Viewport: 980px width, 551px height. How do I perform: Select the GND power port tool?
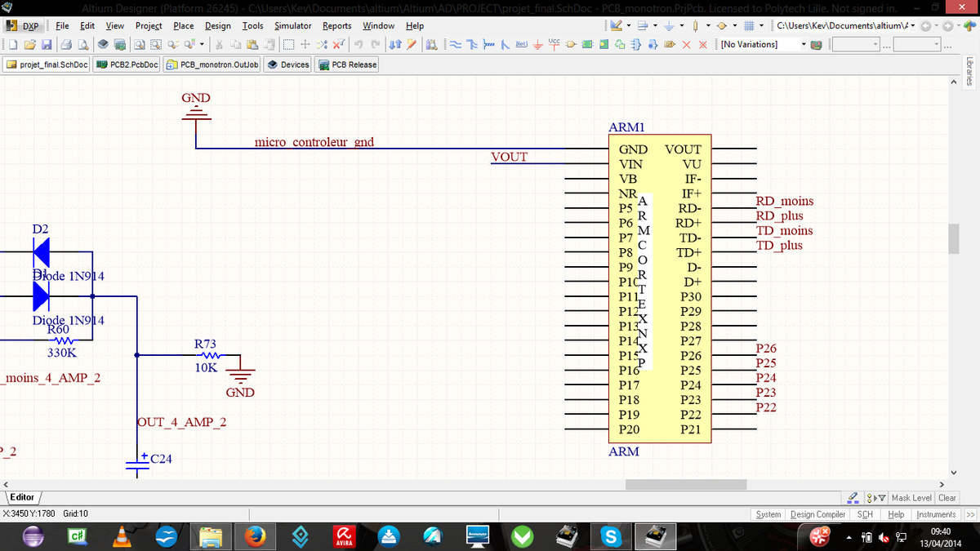(x=539, y=44)
